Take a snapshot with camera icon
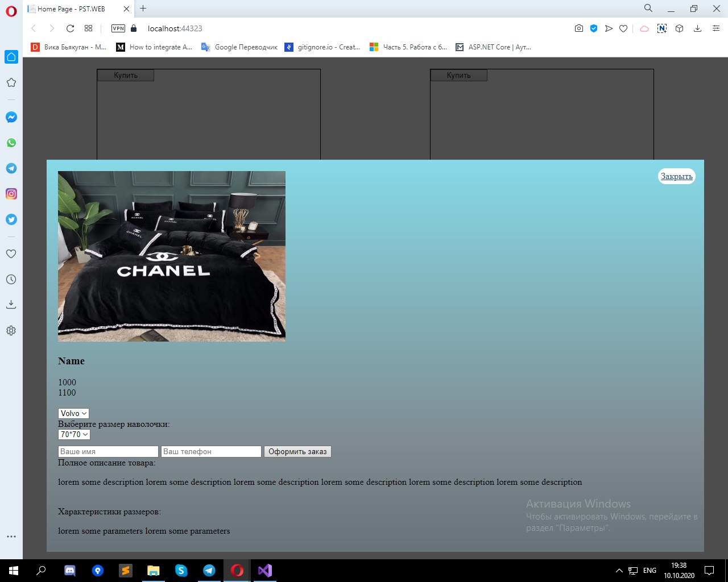This screenshot has height=582, width=728. tap(579, 28)
